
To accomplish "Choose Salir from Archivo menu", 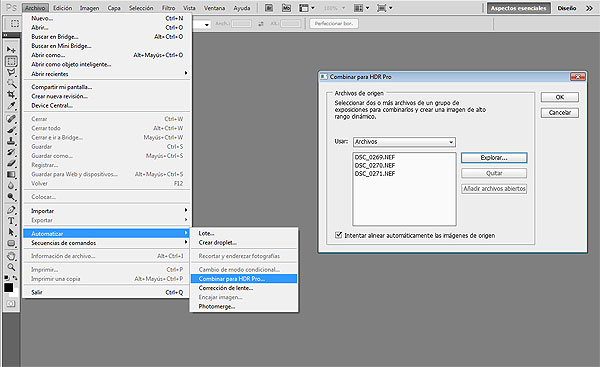I will [x=107, y=292].
